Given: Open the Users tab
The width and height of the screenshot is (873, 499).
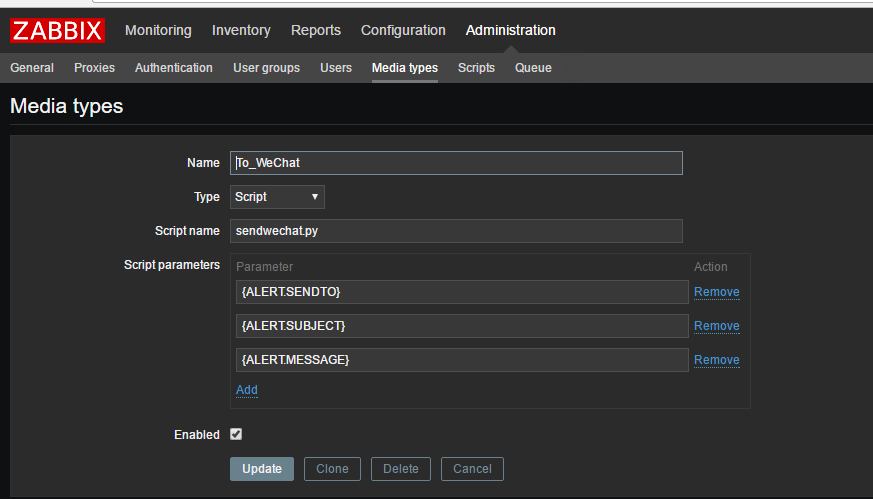Looking at the screenshot, I should click(336, 68).
